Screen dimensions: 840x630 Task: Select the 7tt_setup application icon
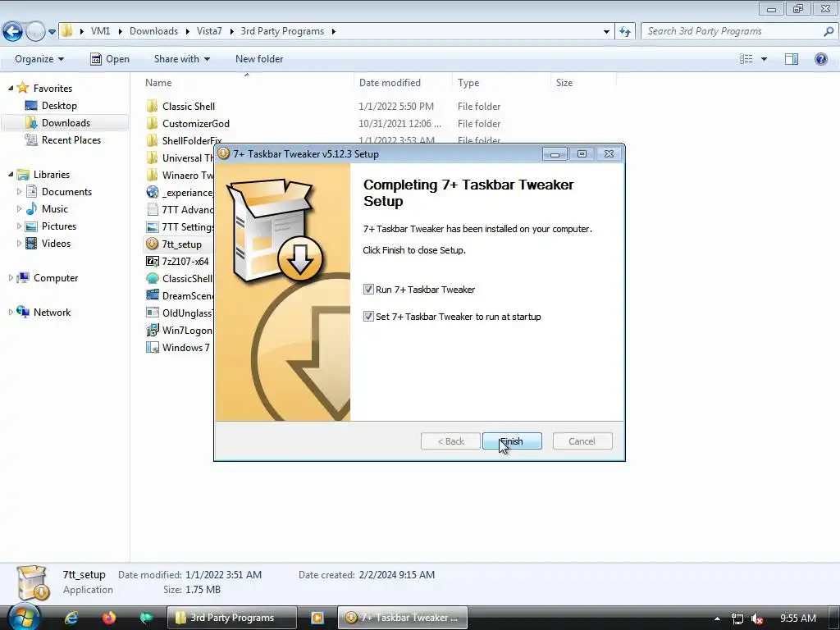point(153,244)
